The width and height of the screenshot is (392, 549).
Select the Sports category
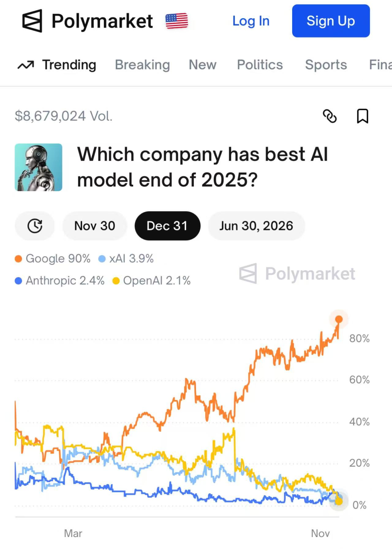coord(326,65)
